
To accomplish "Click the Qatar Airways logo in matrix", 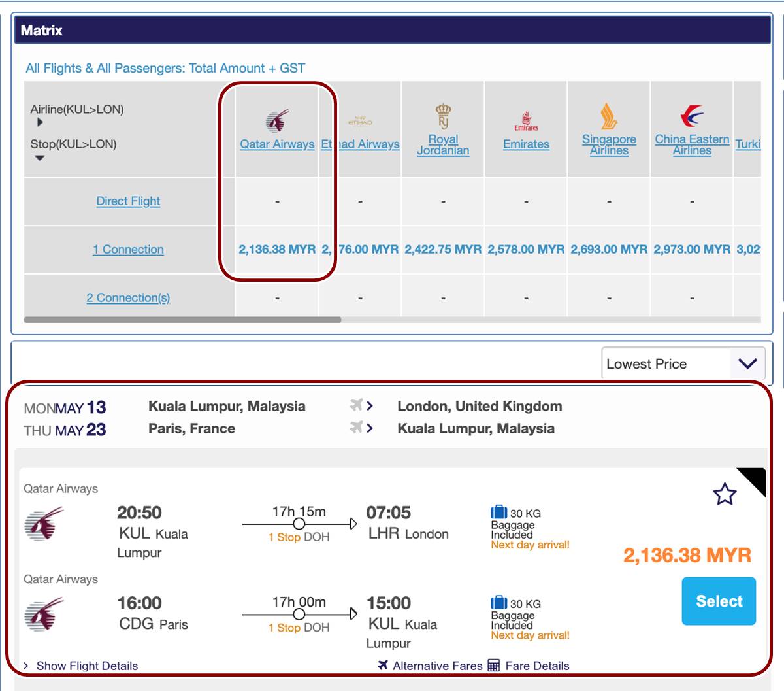I will click(277, 121).
